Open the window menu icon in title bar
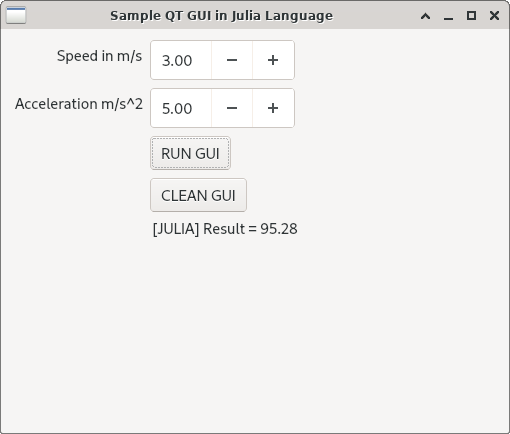Screen dimensions: 510x434 click(16, 15)
